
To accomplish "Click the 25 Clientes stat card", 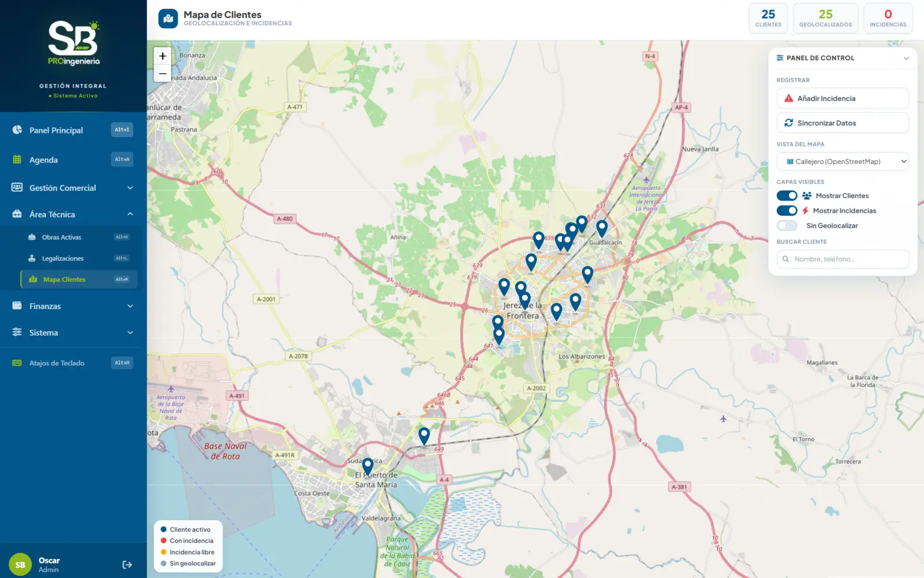I will point(768,18).
